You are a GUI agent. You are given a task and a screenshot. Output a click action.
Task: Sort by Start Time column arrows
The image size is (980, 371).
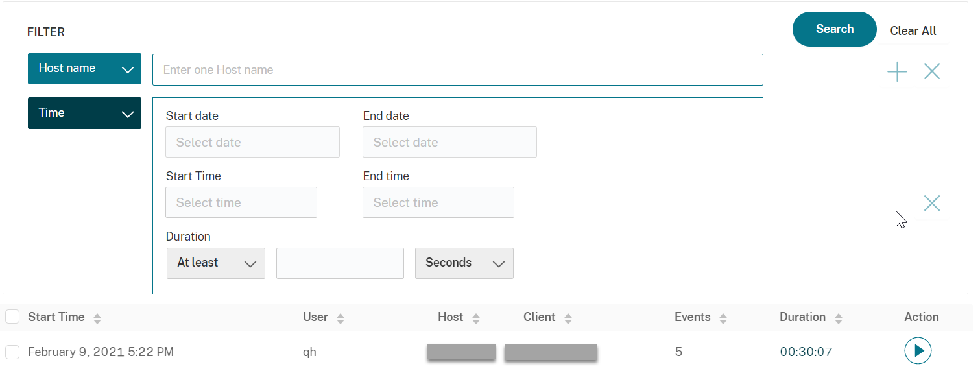pos(97,318)
